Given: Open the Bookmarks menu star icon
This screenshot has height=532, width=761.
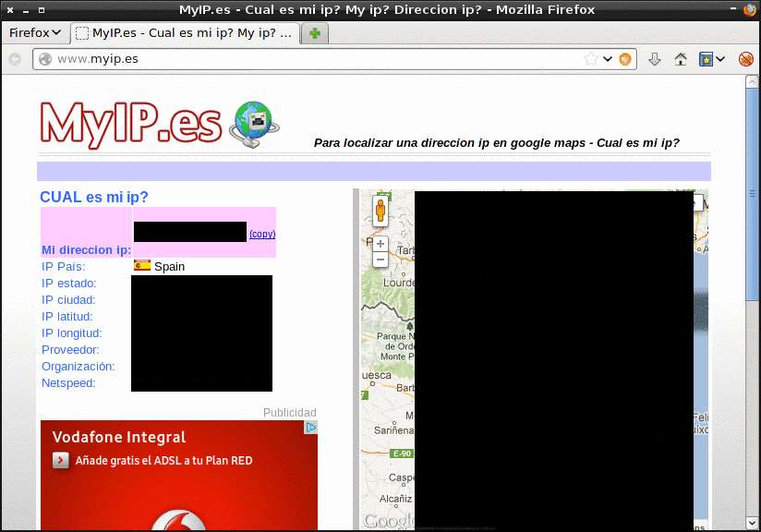Looking at the screenshot, I should coord(706,59).
